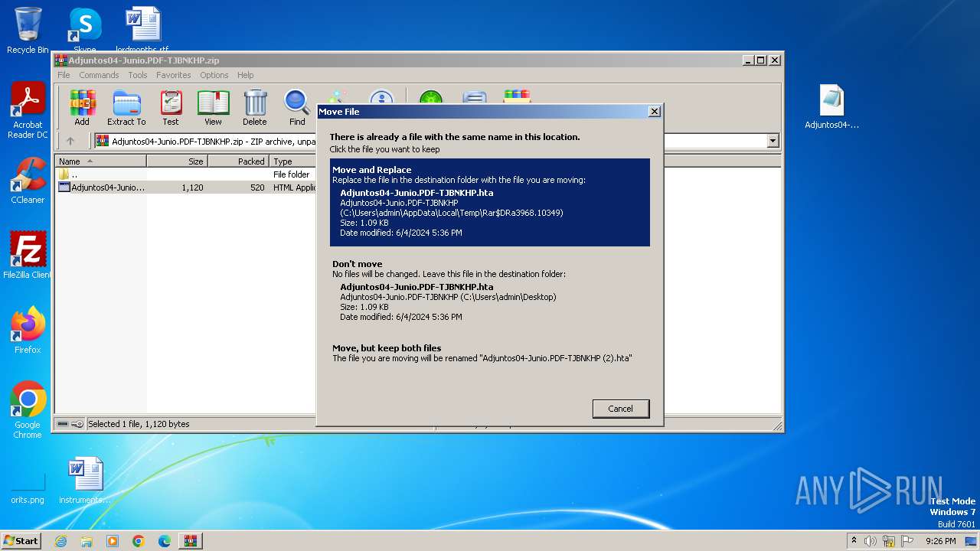980x551 pixels.
Task: Click the up one level arrow
Action: (70, 141)
